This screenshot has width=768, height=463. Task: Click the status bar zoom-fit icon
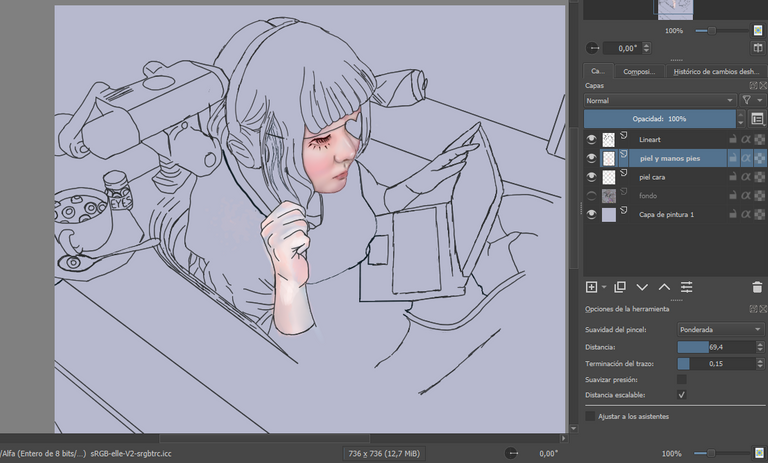pos(760,453)
